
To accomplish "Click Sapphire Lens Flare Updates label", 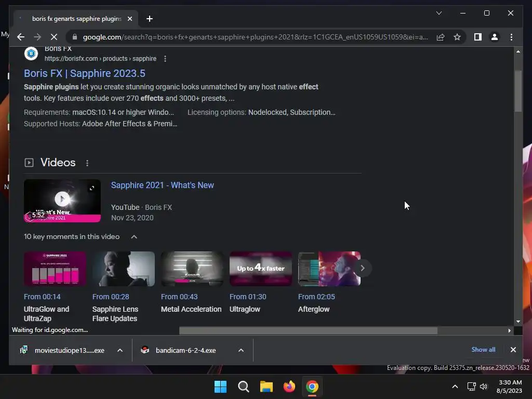I will 115,314.
